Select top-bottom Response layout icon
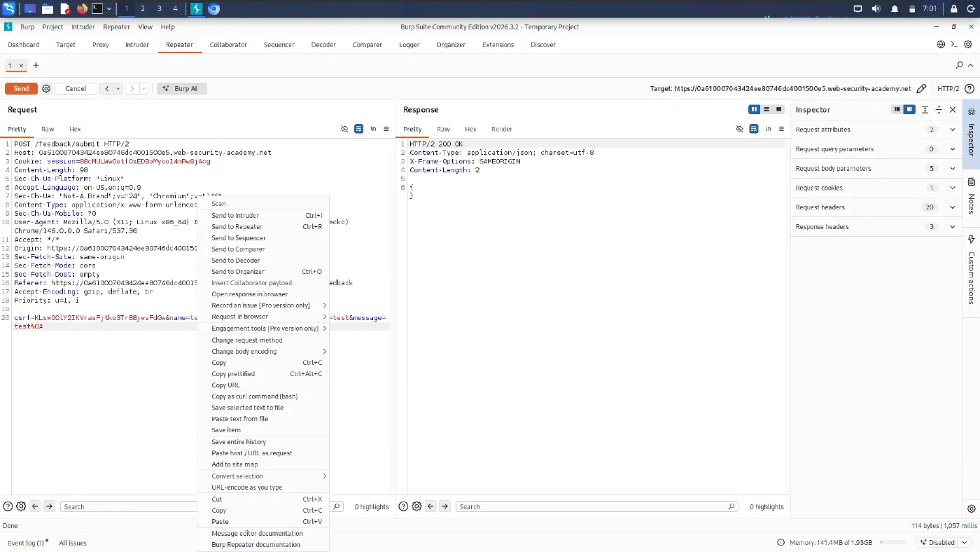Image resolution: width=980 pixels, height=552 pixels. (766, 109)
